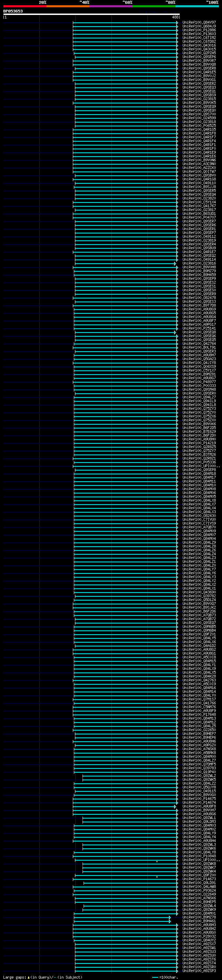222x980 pixels.
Task: Select hit UniRef100_Q84V97
Action: [x=199, y=23]
